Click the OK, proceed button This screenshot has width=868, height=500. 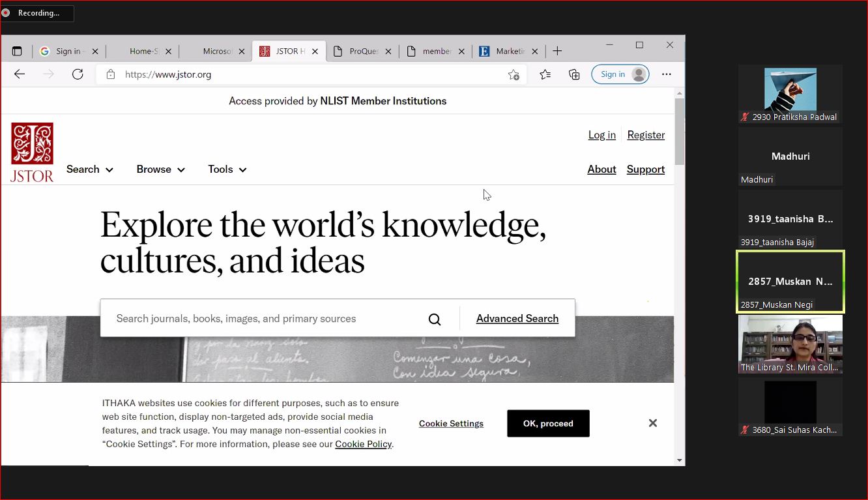548,423
